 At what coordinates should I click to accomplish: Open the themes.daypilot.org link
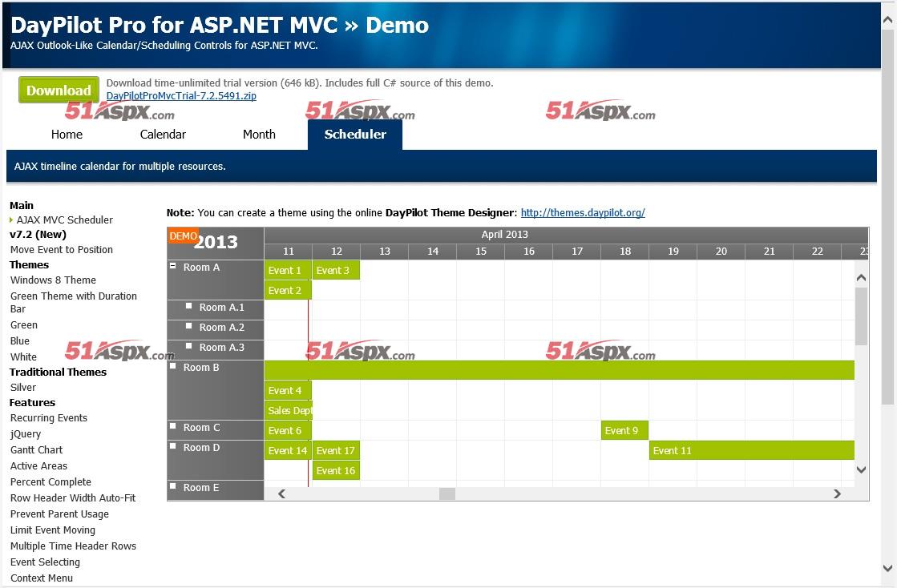pyautogui.click(x=583, y=212)
